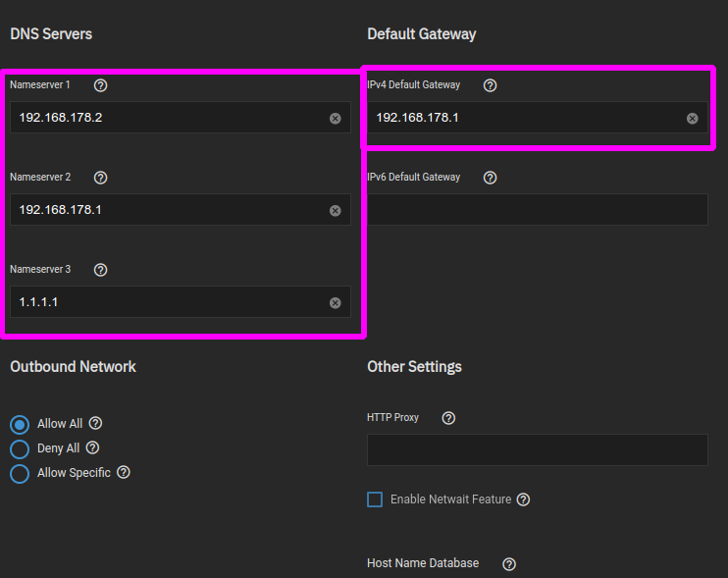Open Enable Netwait Feature help icon
Screen dimensions: 728x578
523,499
